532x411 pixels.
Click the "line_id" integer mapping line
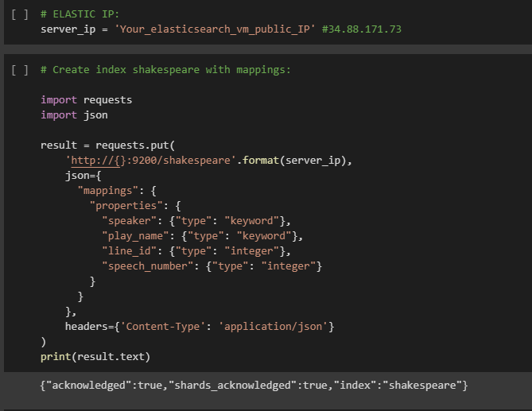196,251
